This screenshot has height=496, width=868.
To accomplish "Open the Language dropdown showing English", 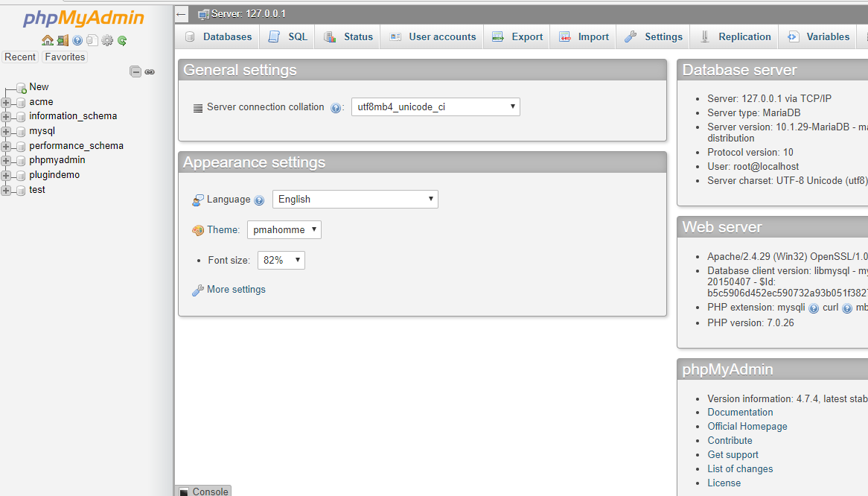I will 355,200.
